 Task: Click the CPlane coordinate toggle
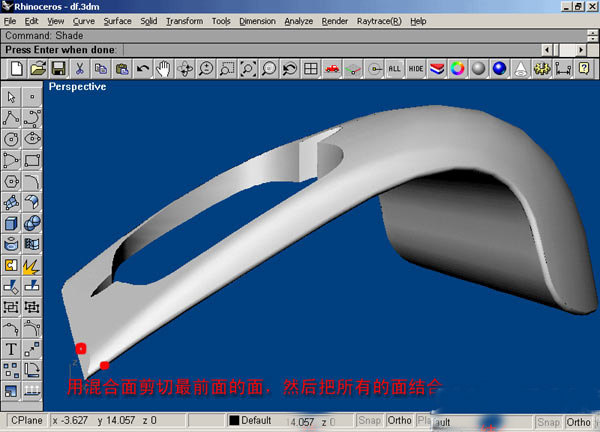click(x=23, y=421)
